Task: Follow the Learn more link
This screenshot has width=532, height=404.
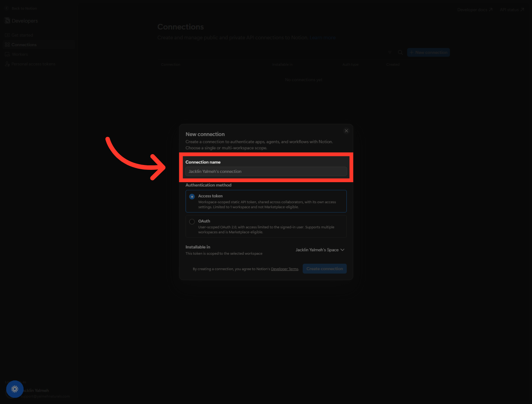Action: click(322, 38)
